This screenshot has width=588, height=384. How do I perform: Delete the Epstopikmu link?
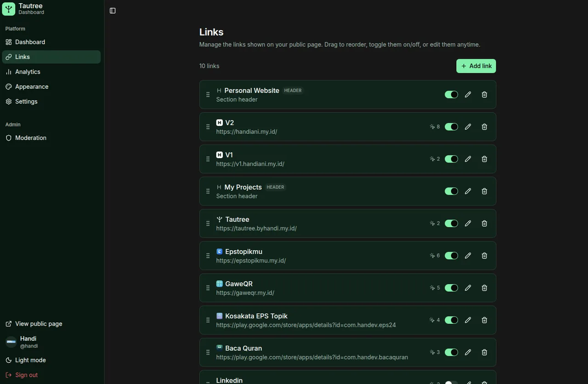[484, 256]
